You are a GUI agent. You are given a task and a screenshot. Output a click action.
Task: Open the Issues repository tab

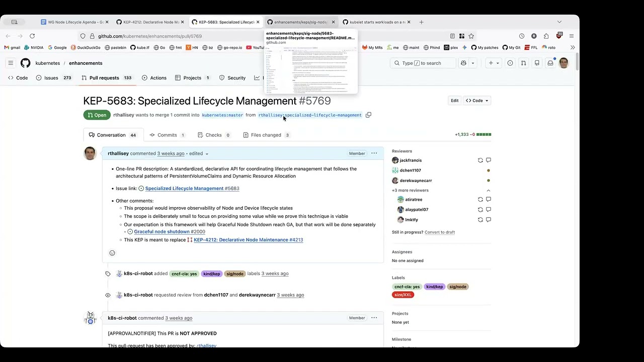(x=53, y=78)
